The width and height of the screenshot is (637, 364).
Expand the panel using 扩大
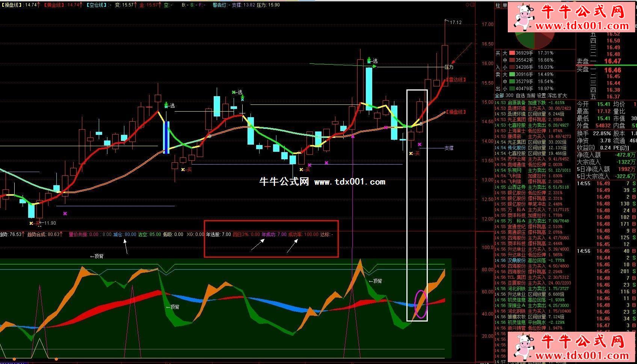point(562,96)
